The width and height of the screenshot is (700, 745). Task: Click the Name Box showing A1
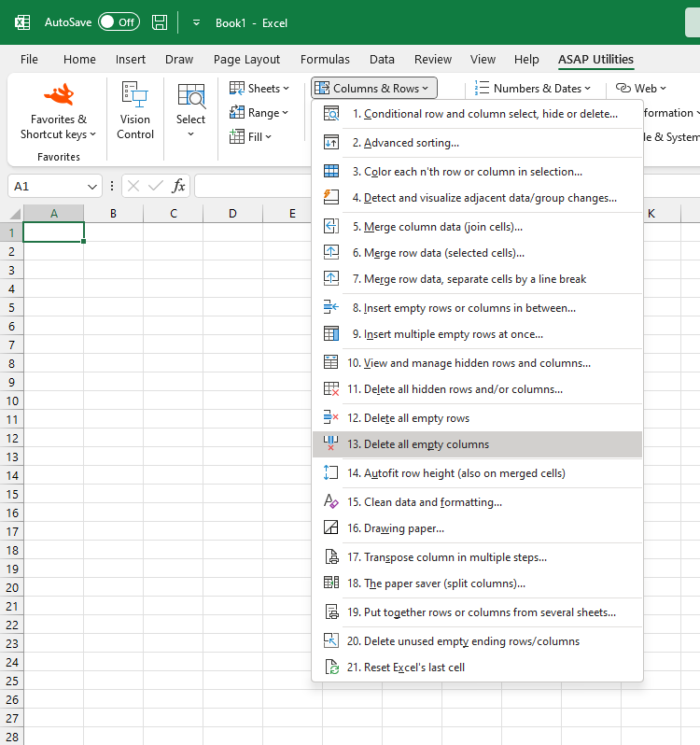[47, 187]
